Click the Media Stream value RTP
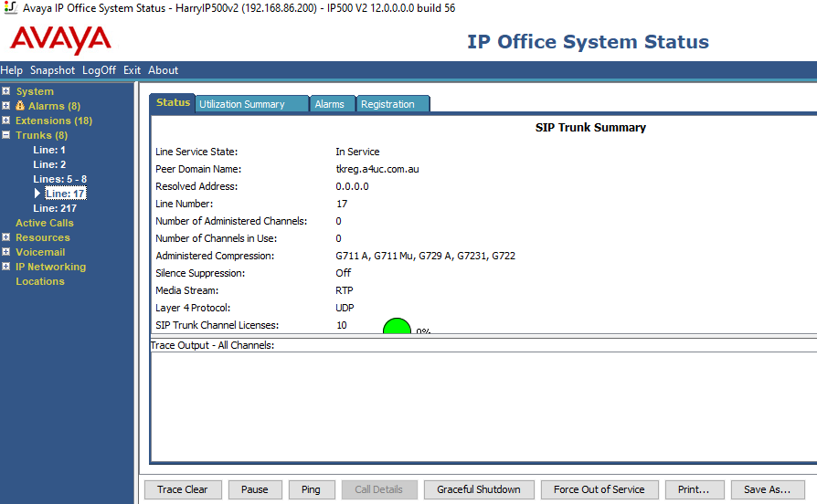 point(345,290)
